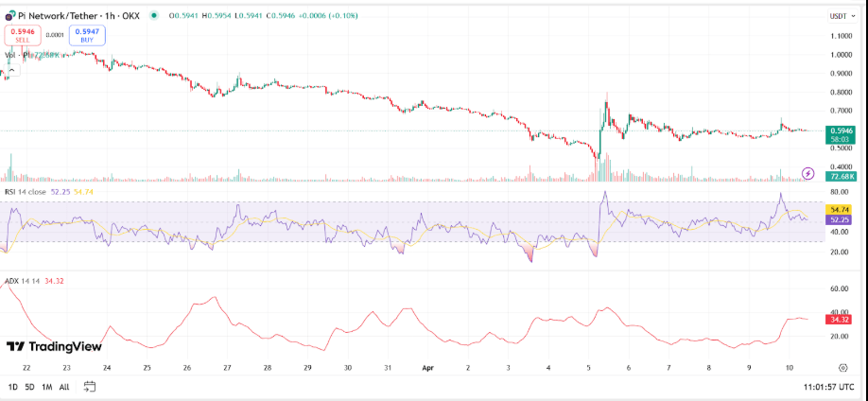Open chart settings gear icon near the time axis
This screenshot has width=868, height=401.
click(843, 367)
